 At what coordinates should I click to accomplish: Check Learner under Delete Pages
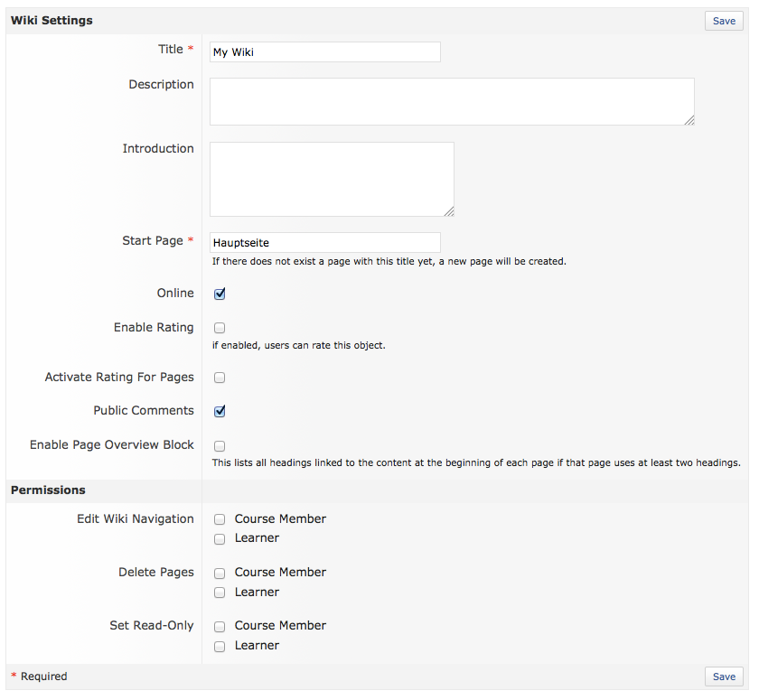click(x=220, y=593)
